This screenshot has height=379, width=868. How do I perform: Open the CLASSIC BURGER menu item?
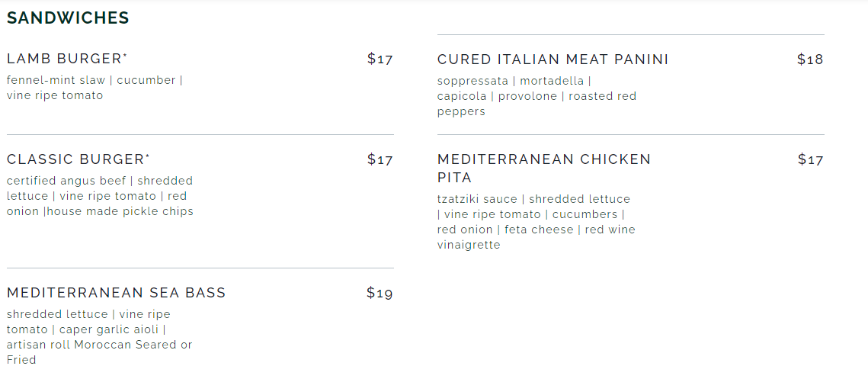coord(75,159)
